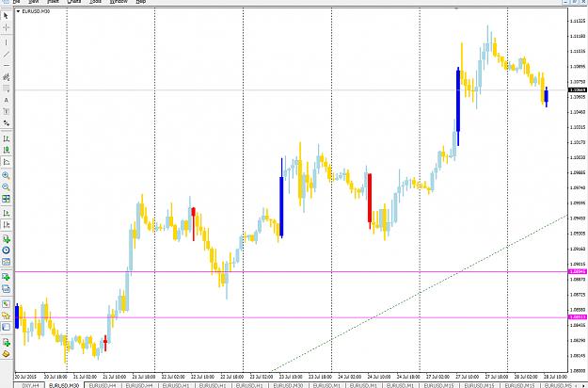Select the dotted diagonal trendline
This screenshot has width=588, height=388.
click(x=419, y=293)
